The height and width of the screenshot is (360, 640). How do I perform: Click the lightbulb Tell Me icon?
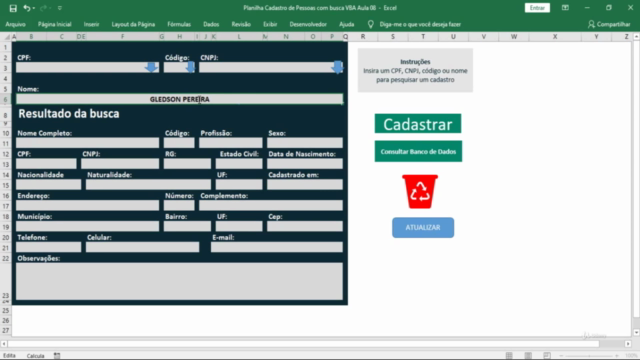pos(371,24)
